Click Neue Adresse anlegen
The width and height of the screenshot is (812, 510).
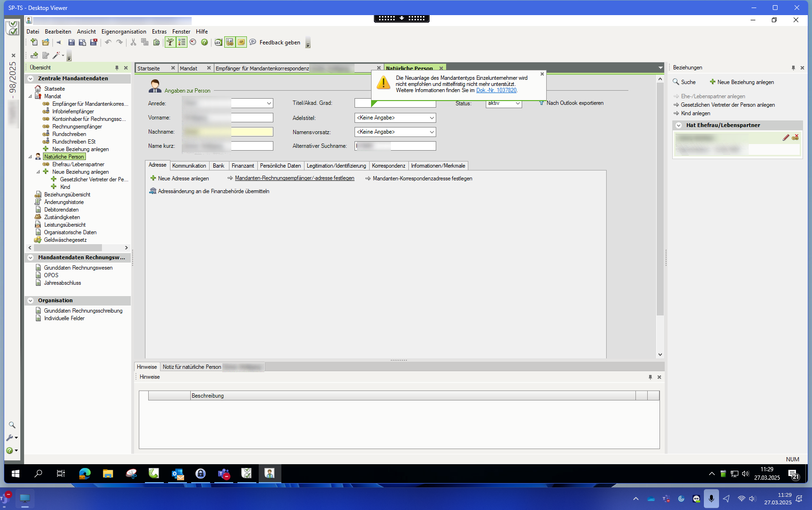[183, 178]
